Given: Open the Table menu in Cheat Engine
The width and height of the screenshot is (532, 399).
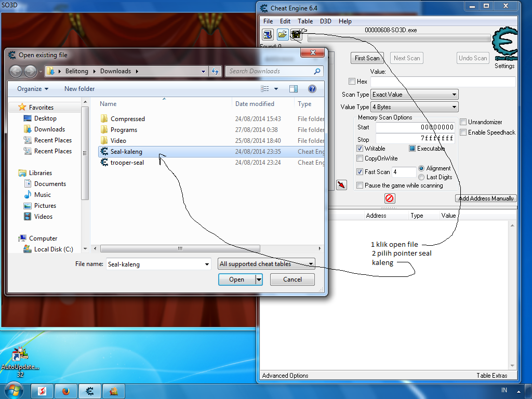Looking at the screenshot, I should pos(305,21).
